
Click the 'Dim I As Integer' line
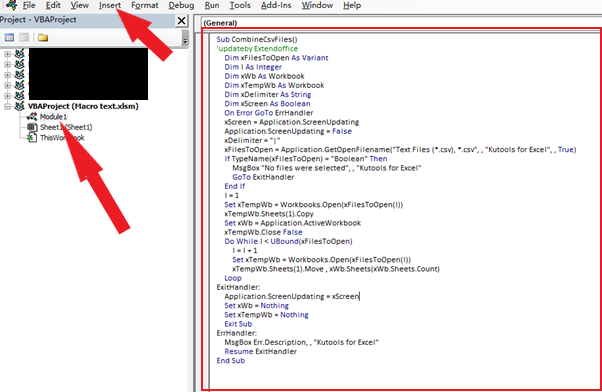(x=253, y=67)
